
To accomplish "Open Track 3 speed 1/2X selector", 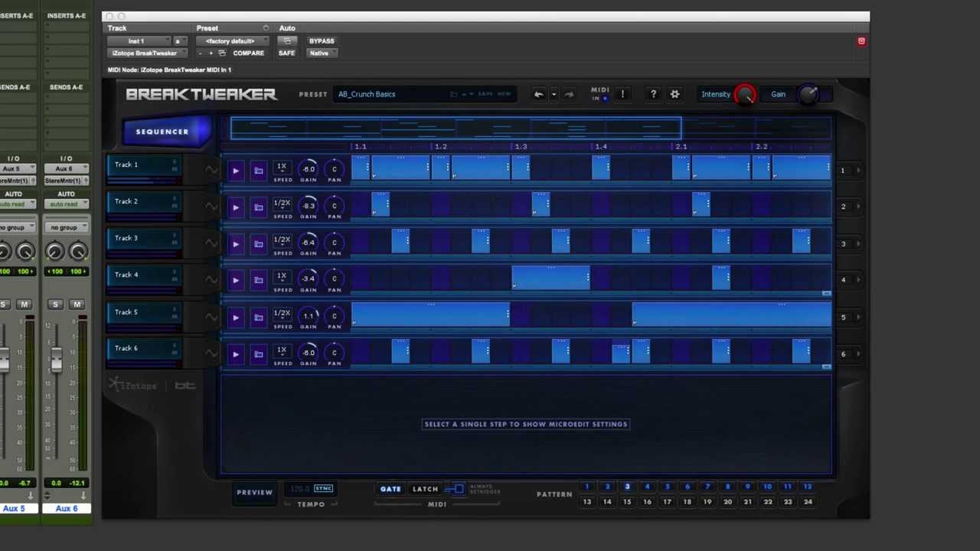I will coord(283,241).
